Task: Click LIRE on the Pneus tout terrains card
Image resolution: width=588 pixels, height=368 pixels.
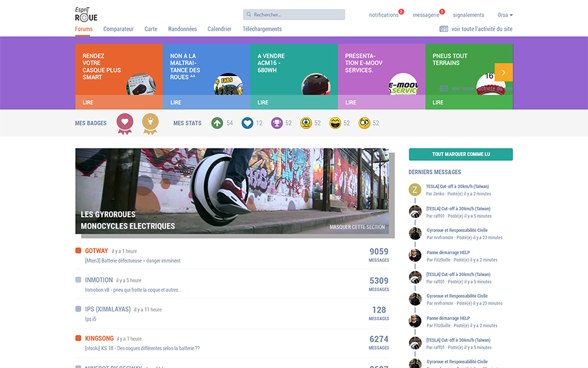Action: [438, 102]
